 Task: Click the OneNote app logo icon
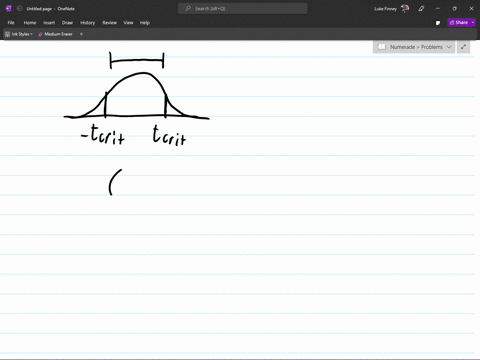coord(9,9)
